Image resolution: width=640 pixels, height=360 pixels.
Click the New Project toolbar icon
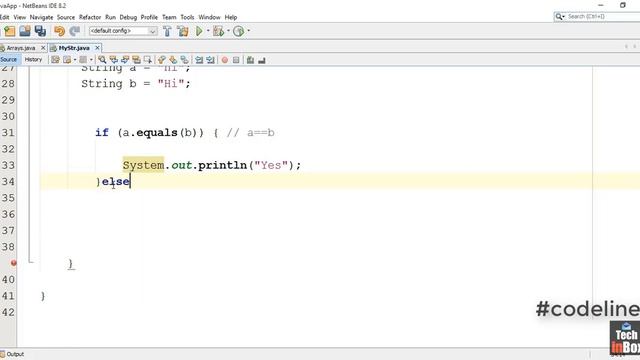(9, 31)
